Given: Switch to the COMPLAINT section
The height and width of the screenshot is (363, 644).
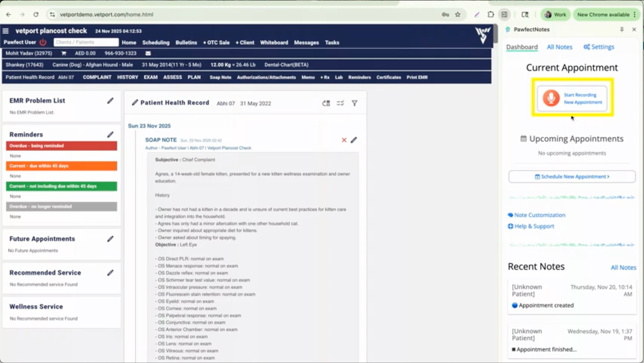Looking at the screenshot, I should (x=97, y=77).
